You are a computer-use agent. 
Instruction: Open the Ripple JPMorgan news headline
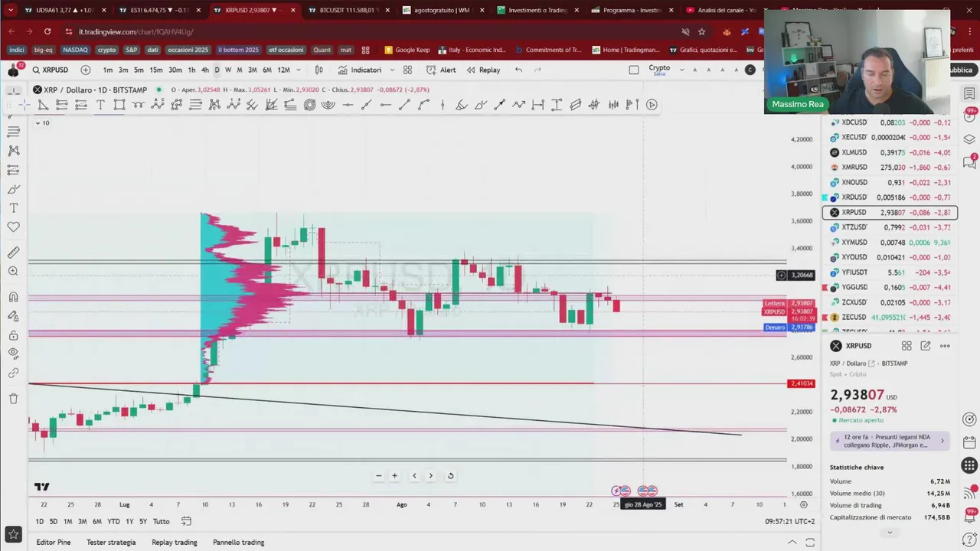pos(890,441)
